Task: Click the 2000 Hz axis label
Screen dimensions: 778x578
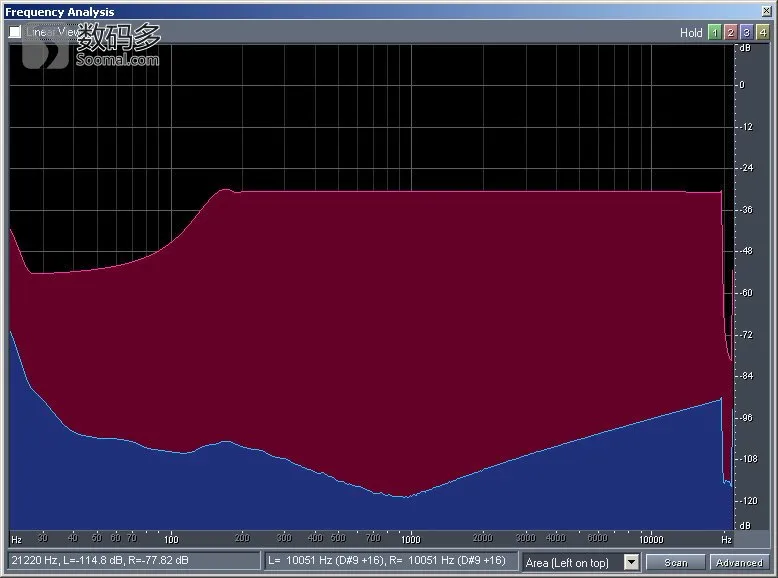Action: click(482, 538)
